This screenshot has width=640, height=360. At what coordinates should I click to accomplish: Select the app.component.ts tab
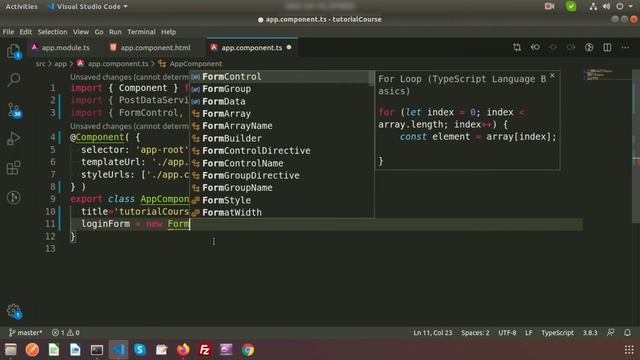click(252, 48)
